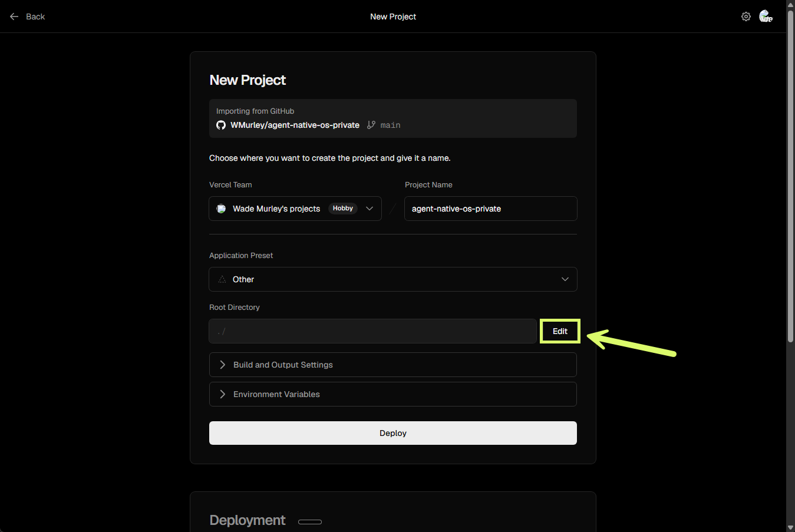Click Edit for Root Directory

(560, 331)
